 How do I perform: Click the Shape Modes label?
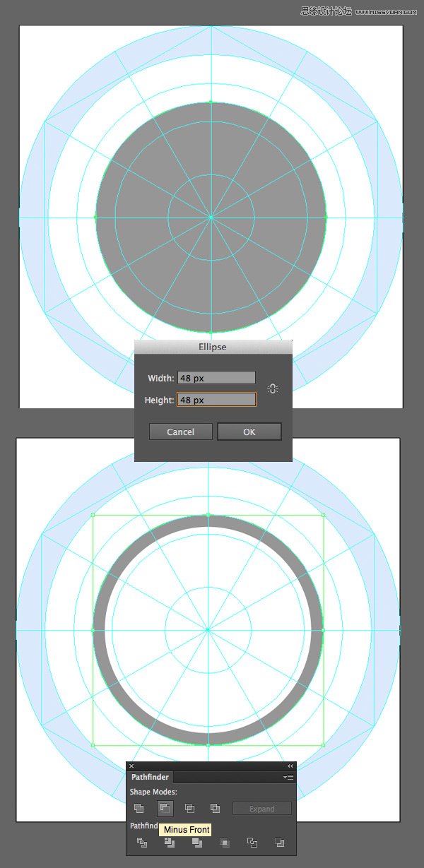coord(153,792)
